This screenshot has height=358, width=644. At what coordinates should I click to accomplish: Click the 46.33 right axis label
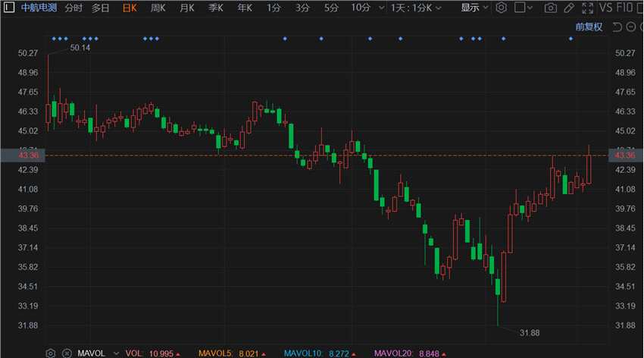[x=625, y=111]
